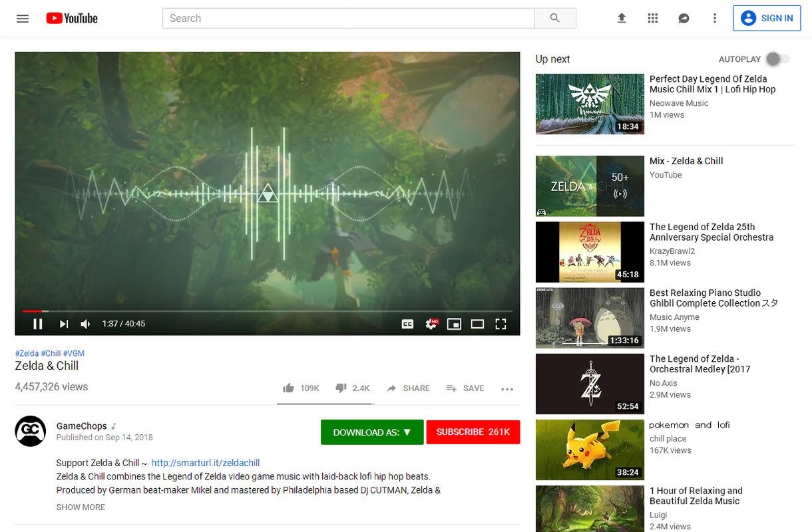
Task: Open Zelda 25th Anniversary Orchestra thumbnail
Action: [590, 252]
